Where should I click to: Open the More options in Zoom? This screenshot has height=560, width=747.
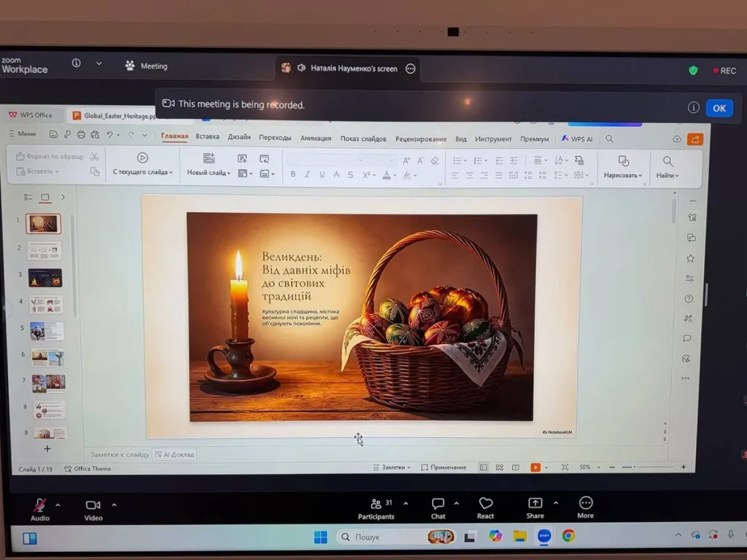[x=585, y=503]
